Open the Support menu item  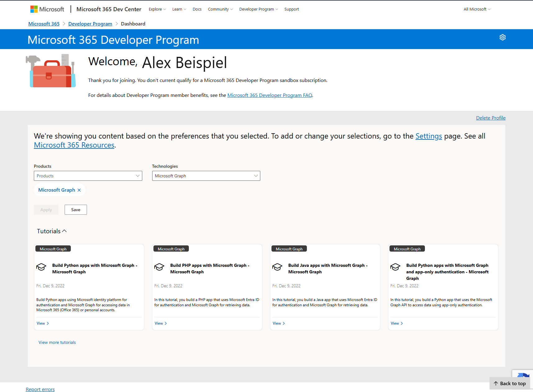(x=292, y=9)
